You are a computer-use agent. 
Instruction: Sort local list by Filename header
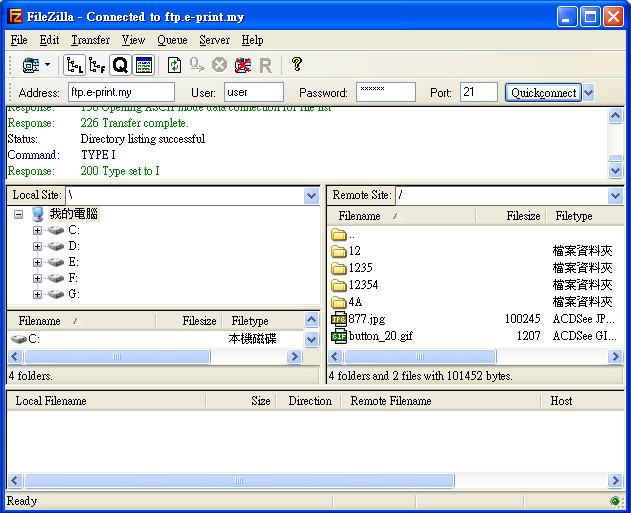pyautogui.click(x=82, y=321)
